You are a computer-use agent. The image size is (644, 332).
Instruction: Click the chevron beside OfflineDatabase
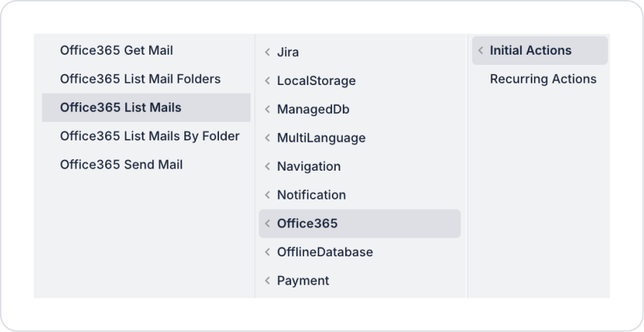(x=267, y=252)
